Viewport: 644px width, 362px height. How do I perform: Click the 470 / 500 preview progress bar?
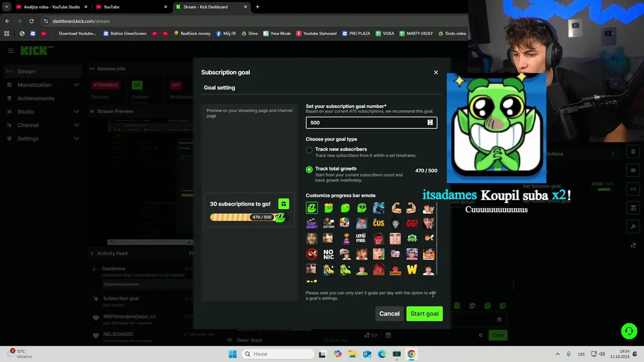point(248,217)
